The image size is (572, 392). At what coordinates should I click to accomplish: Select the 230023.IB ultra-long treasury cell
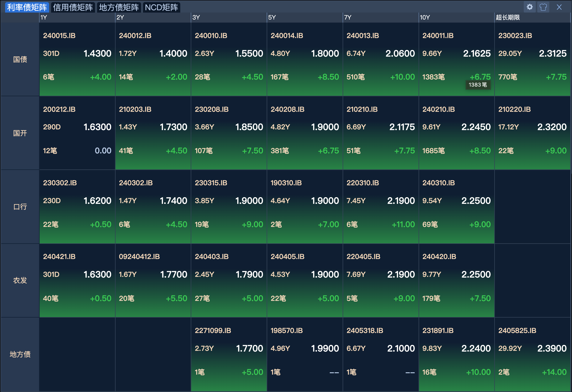(515, 36)
